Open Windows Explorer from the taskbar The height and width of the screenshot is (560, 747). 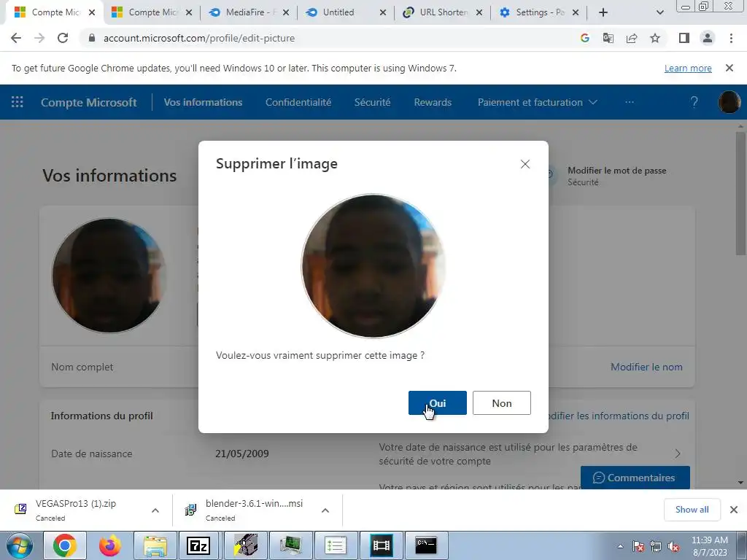155,545
